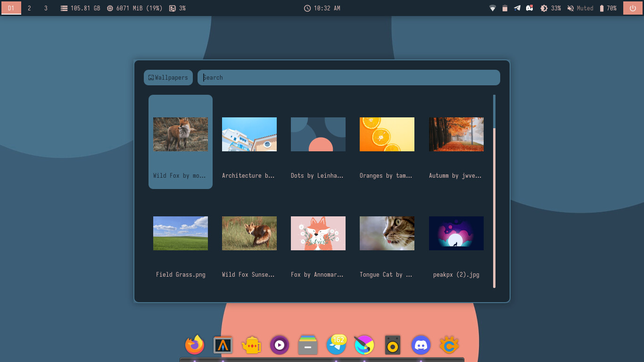Open the power menu button
The width and height of the screenshot is (644, 362).
pyautogui.click(x=633, y=8)
